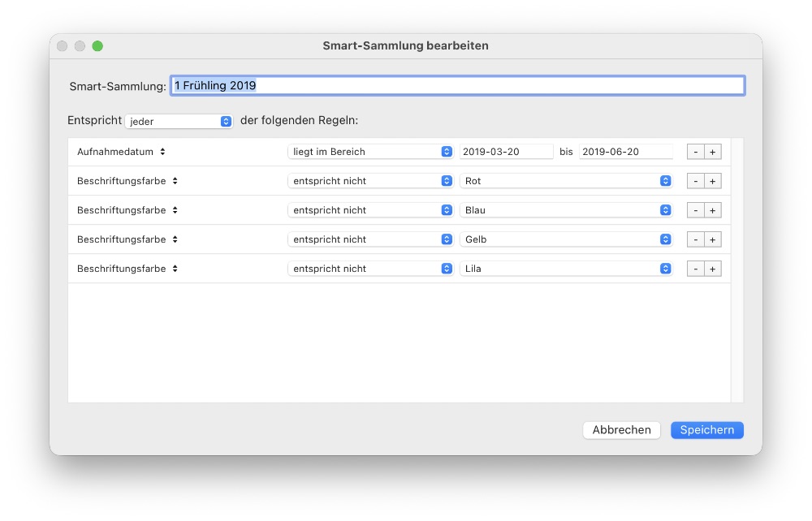Open the 'liegt im Bereich' condition dropdown
This screenshot has height=521, width=812.
coord(370,152)
